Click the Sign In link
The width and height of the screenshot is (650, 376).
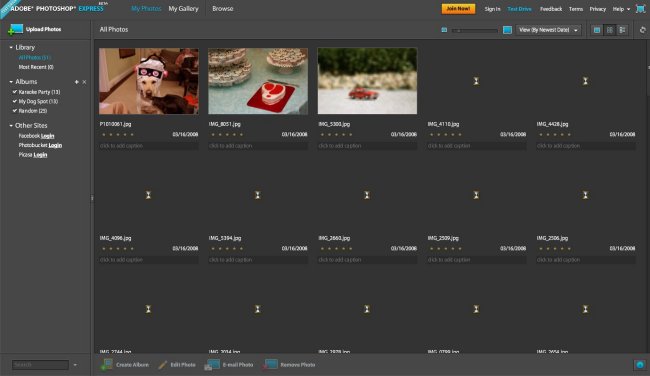click(x=492, y=9)
